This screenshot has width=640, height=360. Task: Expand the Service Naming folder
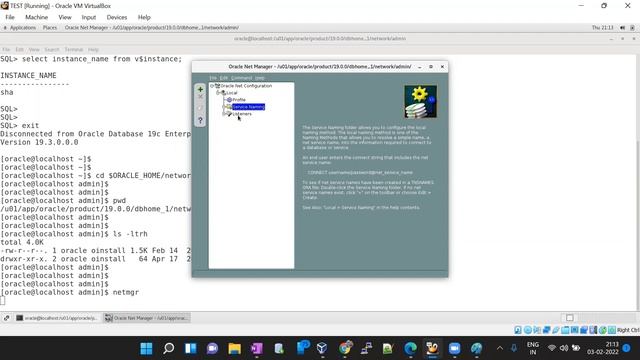pos(224,107)
